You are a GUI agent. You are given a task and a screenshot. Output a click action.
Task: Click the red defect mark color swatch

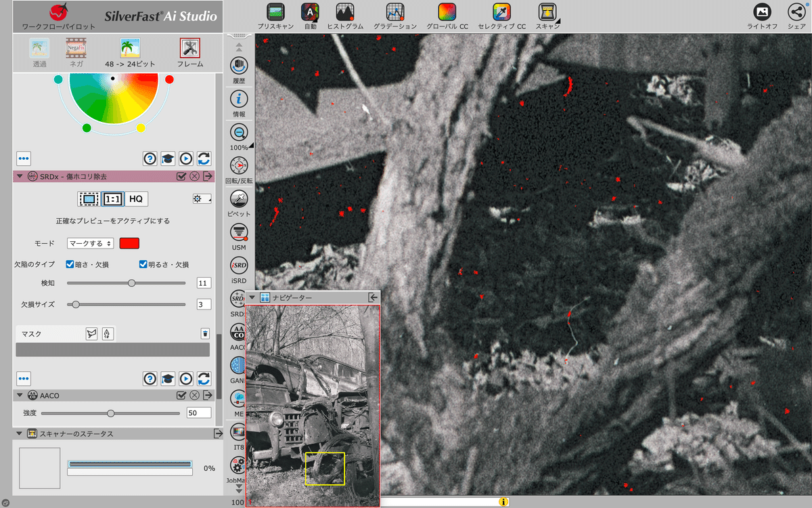pos(129,243)
